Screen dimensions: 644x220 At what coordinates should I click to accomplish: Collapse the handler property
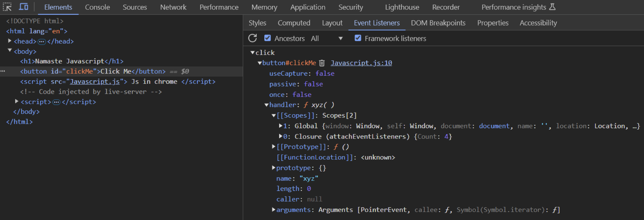(x=267, y=105)
